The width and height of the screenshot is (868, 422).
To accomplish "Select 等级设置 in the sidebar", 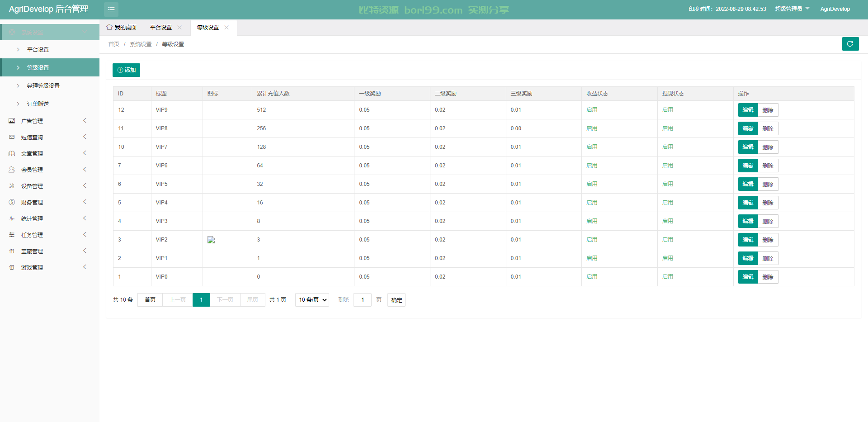I will point(50,67).
